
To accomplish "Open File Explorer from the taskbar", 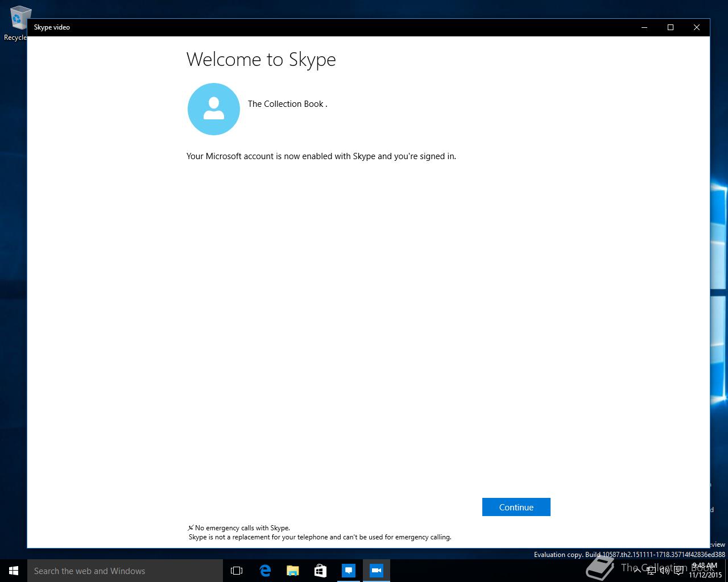I will coord(293,571).
